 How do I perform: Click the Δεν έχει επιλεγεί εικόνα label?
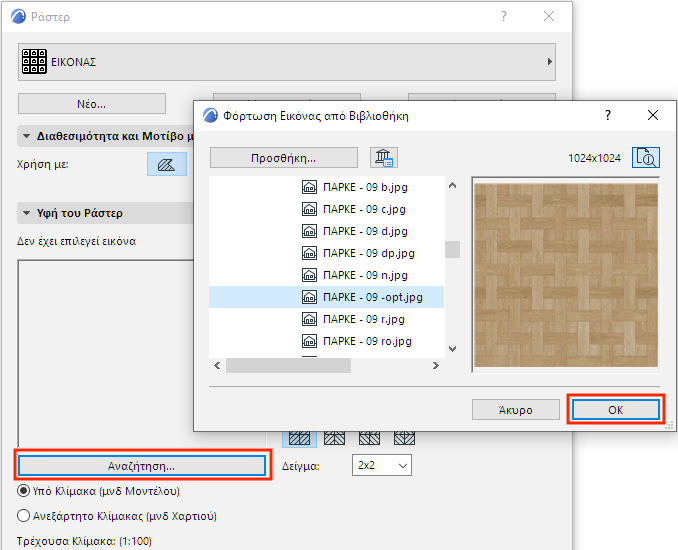pyautogui.click(x=77, y=241)
